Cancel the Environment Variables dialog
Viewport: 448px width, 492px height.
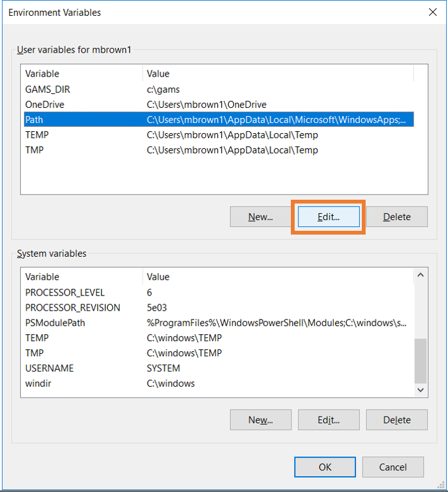point(393,467)
